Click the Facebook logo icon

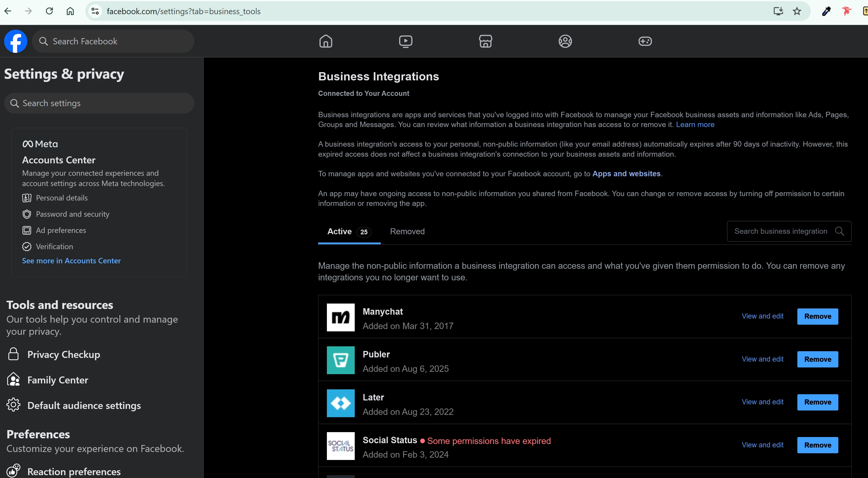tap(15, 41)
